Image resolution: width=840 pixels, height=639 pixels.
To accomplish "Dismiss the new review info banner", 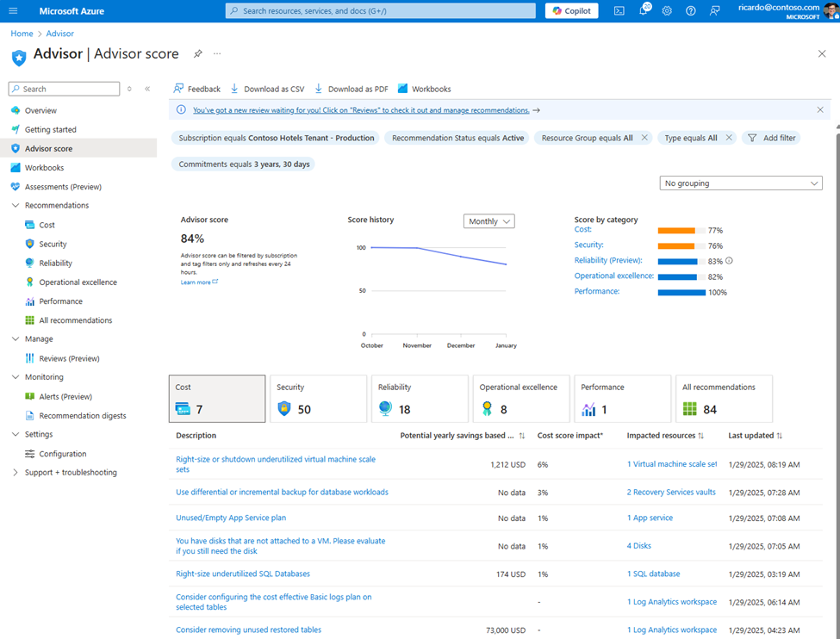I will [x=820, y=110].
